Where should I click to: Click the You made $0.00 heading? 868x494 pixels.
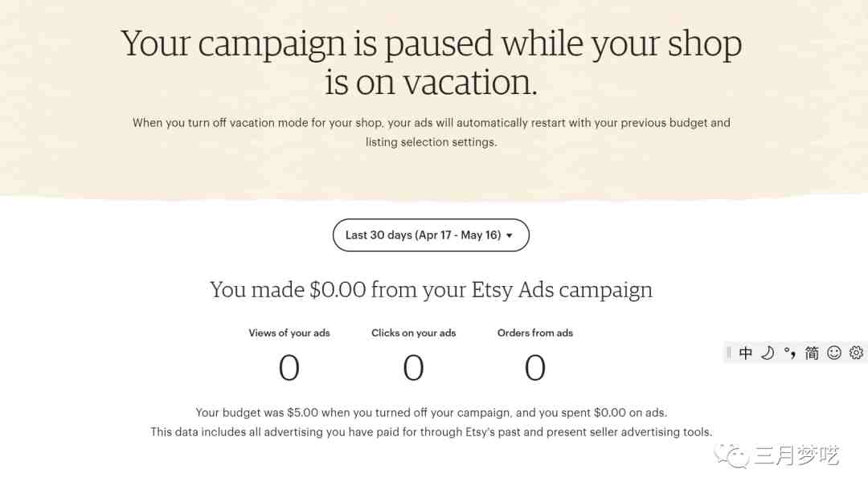[431, 290]
